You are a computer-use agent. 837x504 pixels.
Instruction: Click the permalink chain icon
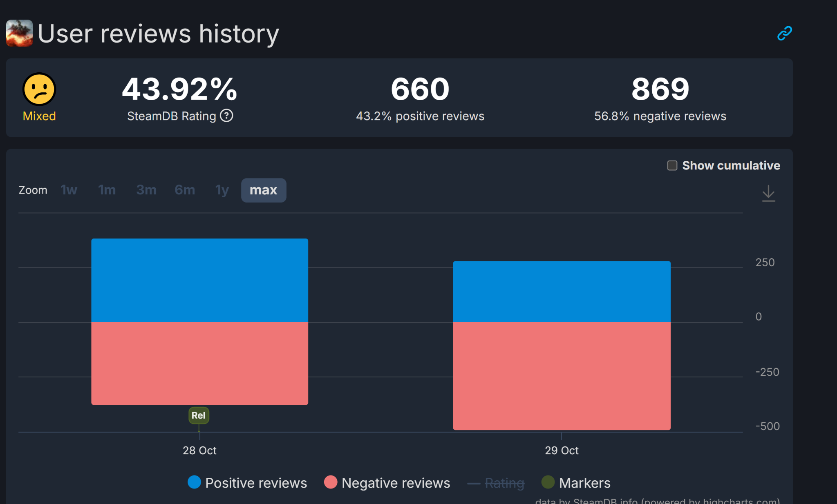[x=784, y=33]
